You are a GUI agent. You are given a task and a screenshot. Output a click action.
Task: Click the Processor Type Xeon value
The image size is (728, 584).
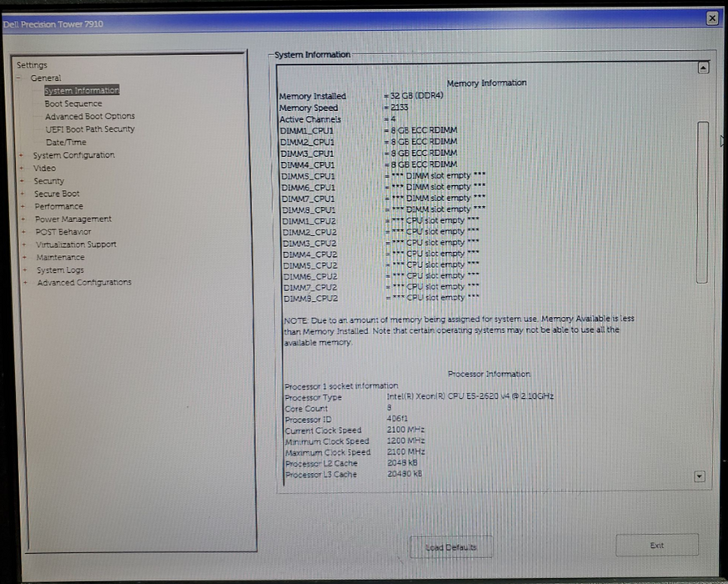pyautogui.click(x=469, y=396)
